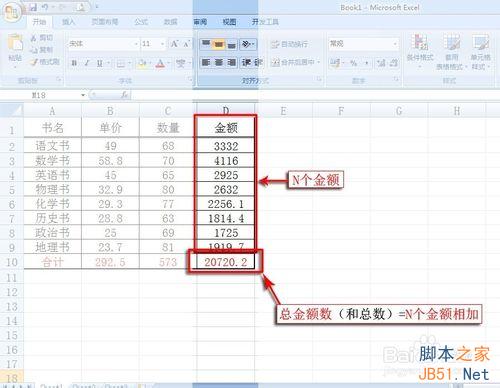The width and height of the screenshot is (500, 388).
Task: Switch to the Home (开始) tab
Action: tap(39, 22)
